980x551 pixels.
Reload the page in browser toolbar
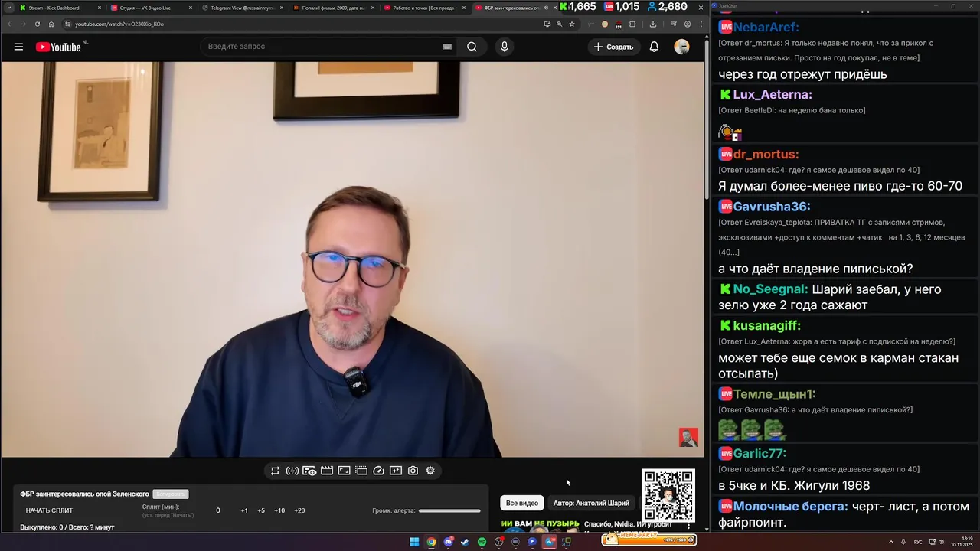(x=37, y=24)
